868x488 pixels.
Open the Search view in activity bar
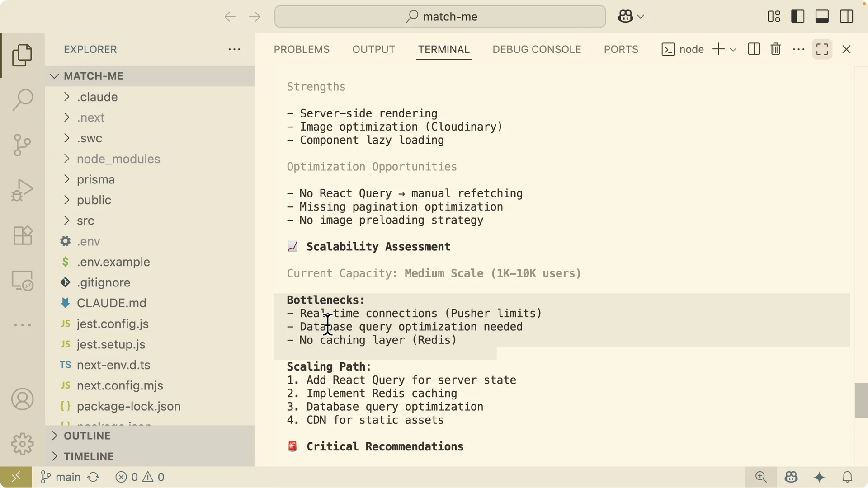22,100
